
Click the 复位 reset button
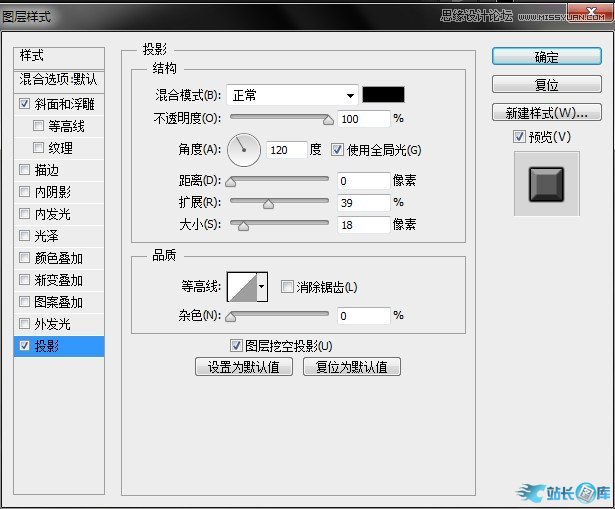tap(546, 85)
